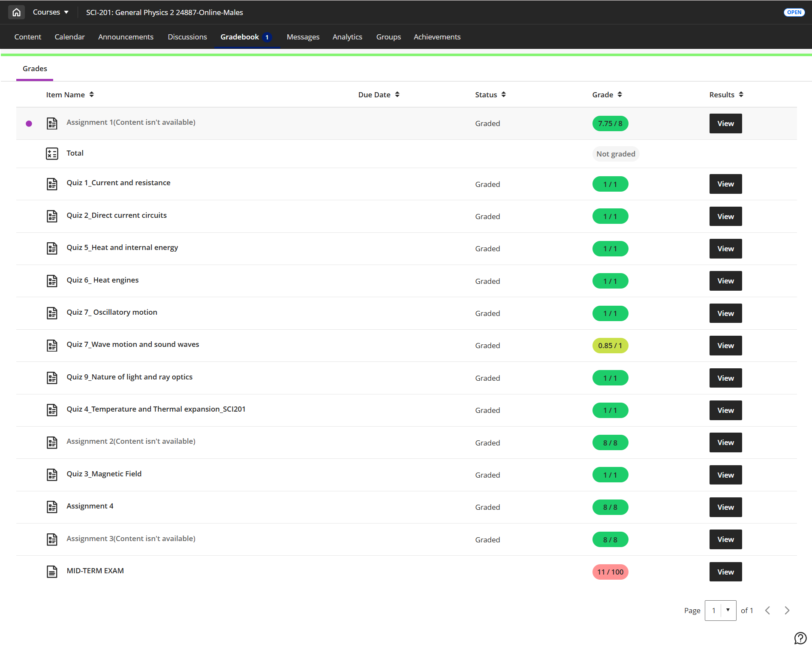Go to the previous page arrow

click(x=767, y=610)
